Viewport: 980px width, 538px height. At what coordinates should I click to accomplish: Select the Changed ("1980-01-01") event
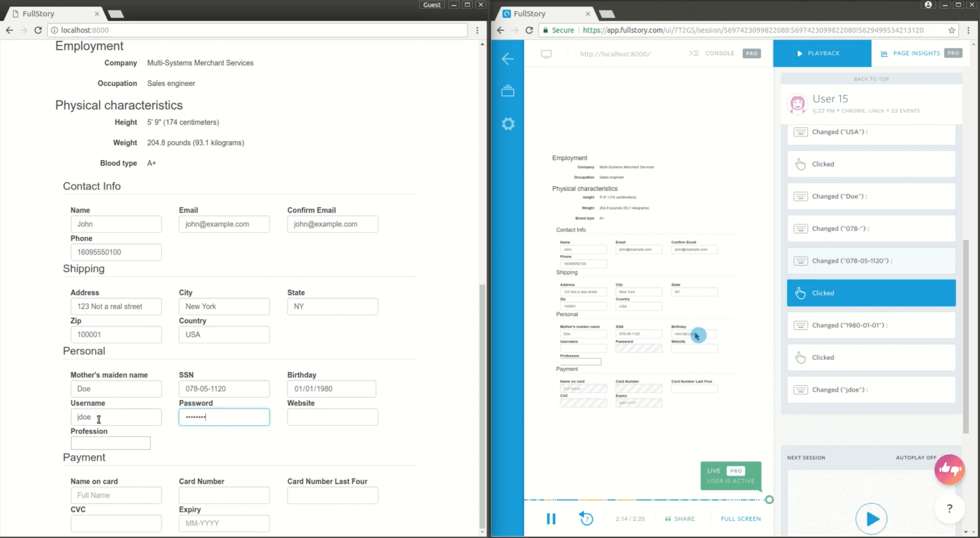point(871,325)
